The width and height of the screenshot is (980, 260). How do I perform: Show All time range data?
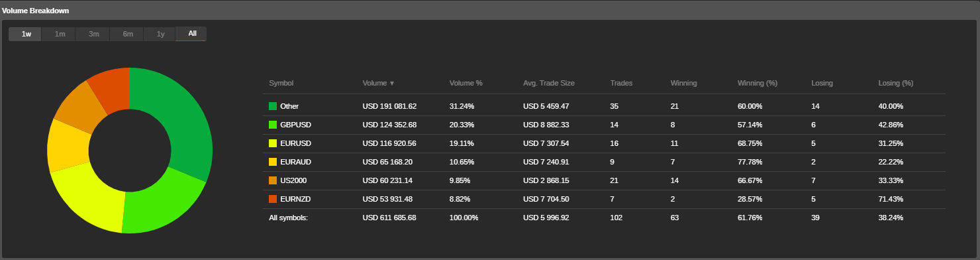192,34
